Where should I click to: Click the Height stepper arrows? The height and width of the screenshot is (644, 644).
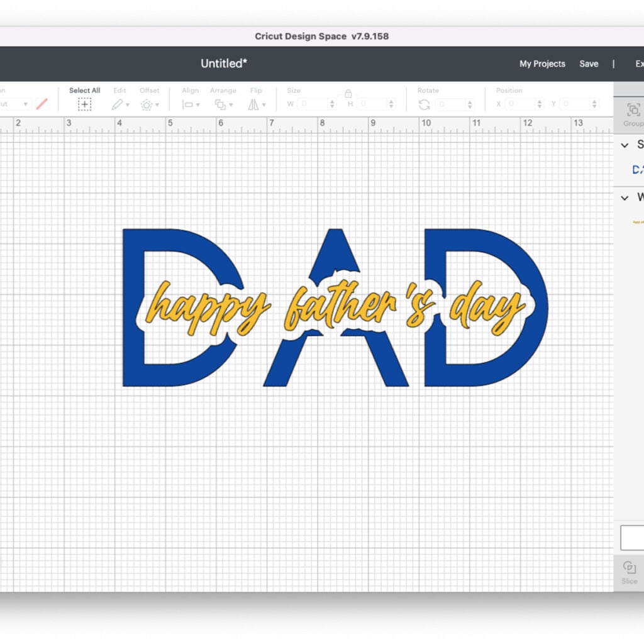(391, 104)
